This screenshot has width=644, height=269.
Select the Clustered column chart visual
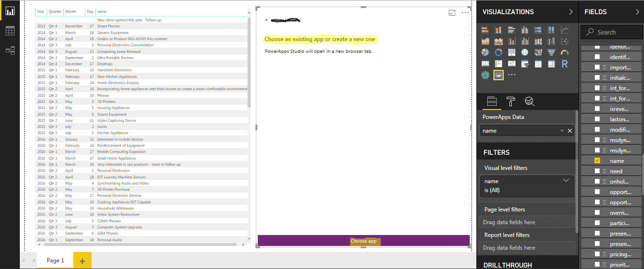(x=525, y=30)
